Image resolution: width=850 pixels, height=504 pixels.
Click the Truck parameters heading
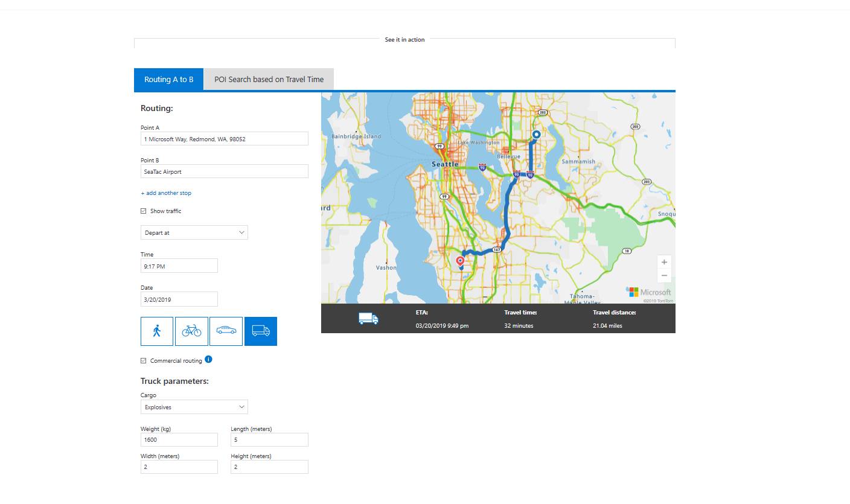coord(174,381)
